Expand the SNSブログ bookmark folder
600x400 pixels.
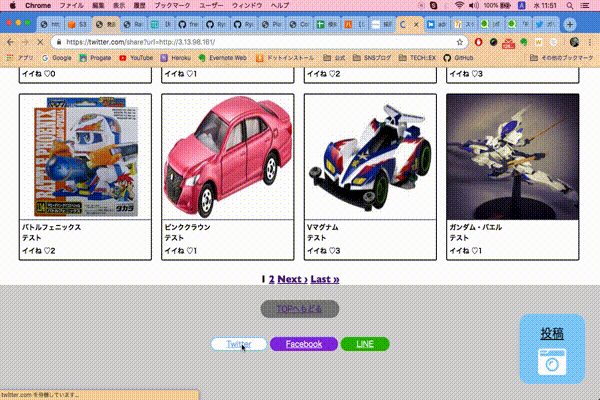372,58
